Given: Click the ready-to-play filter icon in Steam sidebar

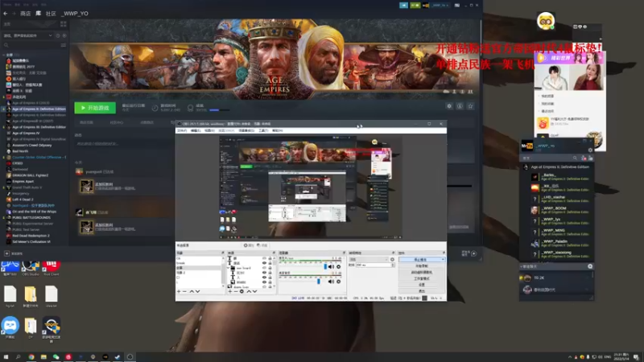Looking at the screenshot, I should tap(64, 35).
